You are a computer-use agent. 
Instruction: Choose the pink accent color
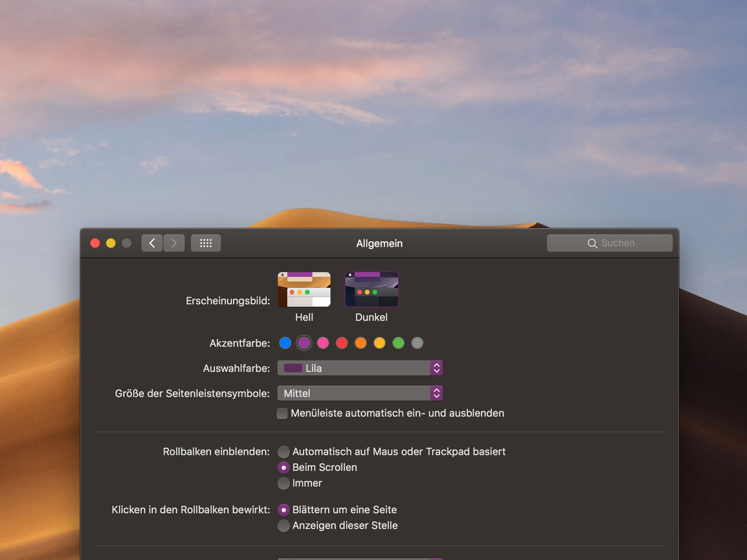pyautogui.click(x=323, y=343)
